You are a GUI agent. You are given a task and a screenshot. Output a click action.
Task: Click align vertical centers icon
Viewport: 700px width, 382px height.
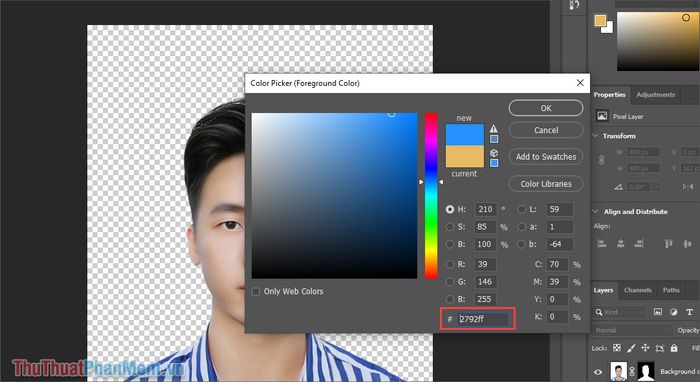(688, 244)
